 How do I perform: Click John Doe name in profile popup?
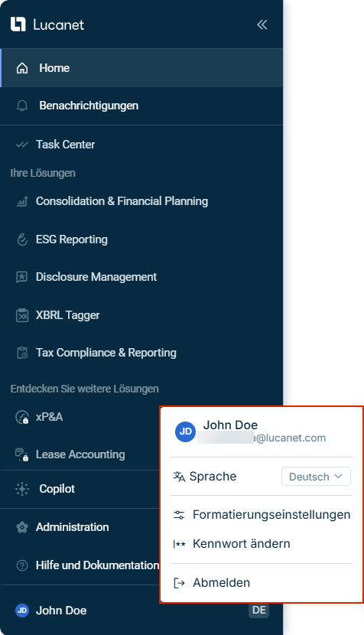point(230,425)
